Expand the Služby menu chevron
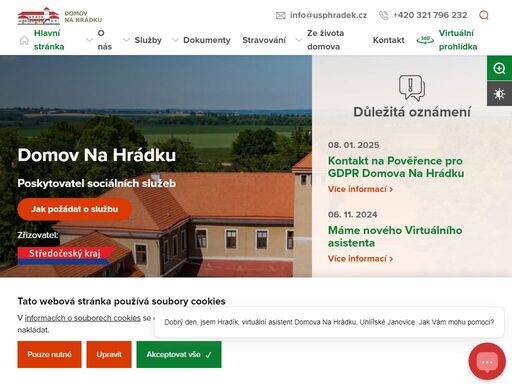The height and width of the screenshot is (384, 512). point(126,40)
